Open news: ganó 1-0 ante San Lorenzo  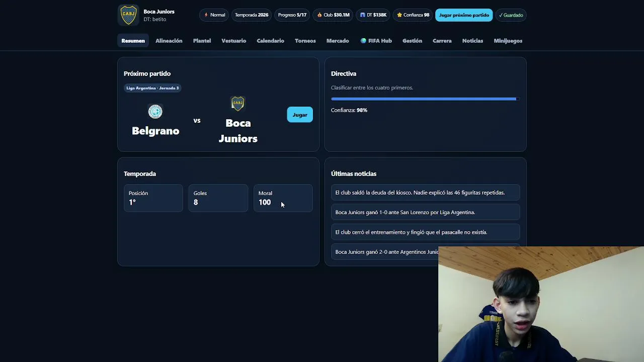(425, 212)
